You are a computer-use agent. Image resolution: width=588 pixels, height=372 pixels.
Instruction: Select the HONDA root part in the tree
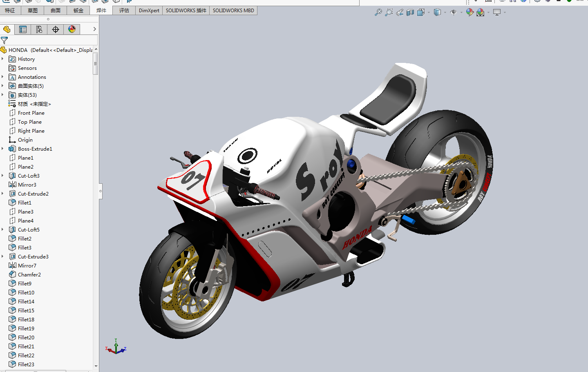[47, 50]
